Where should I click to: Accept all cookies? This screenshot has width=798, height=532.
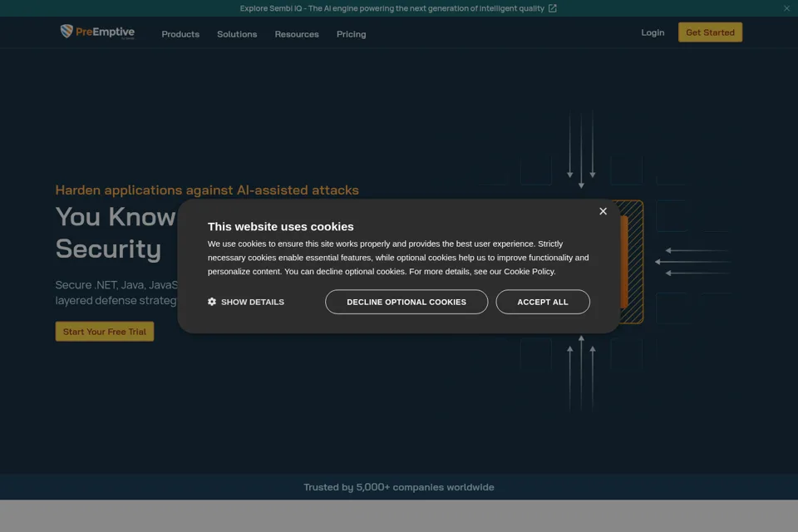point(543,302)
